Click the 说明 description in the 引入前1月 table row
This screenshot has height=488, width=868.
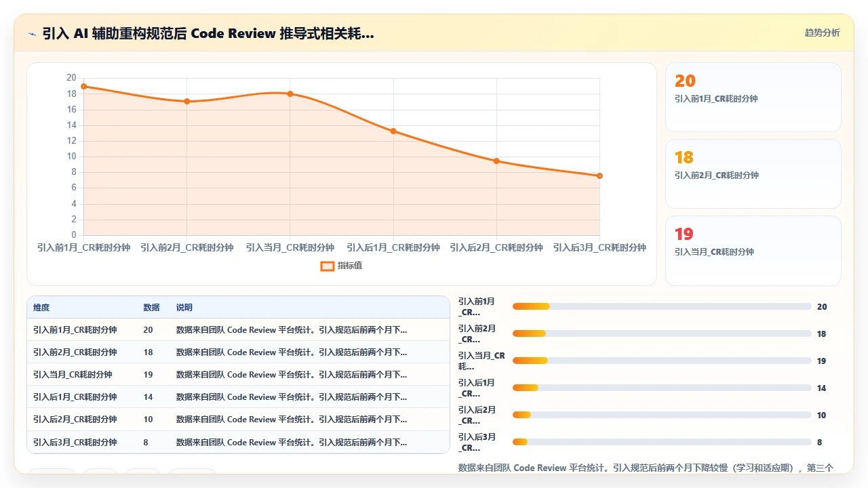[x=292, y=330]
